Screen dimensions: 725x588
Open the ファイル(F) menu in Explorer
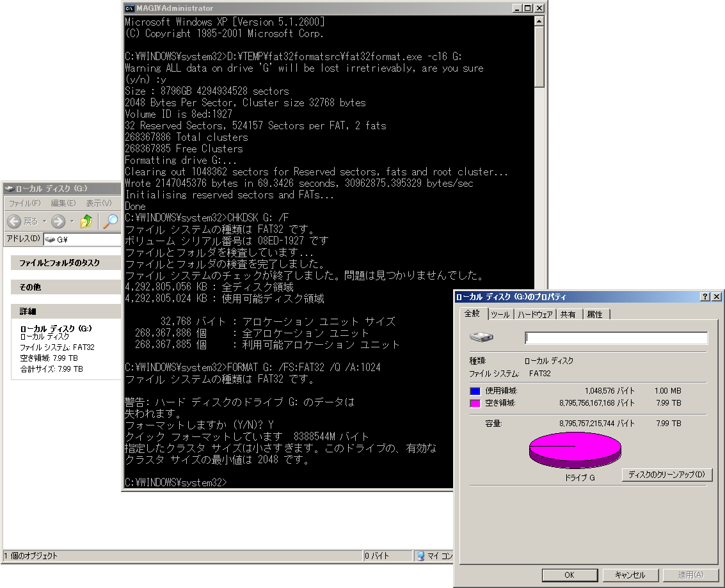24,203
